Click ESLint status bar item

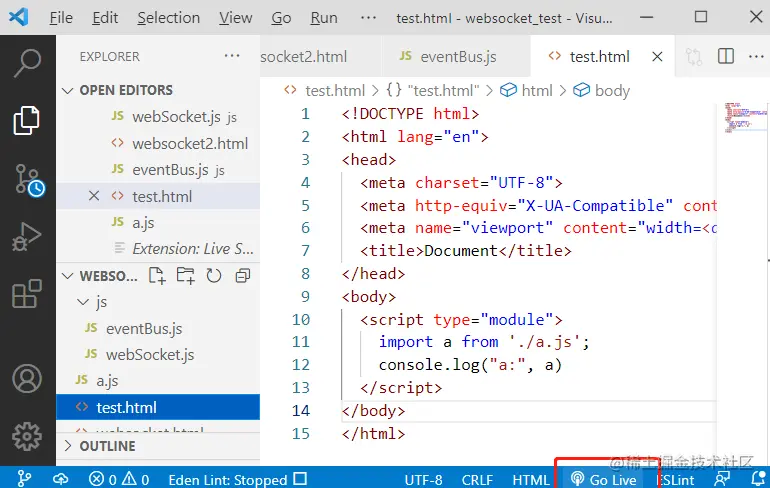click(675, 480)
